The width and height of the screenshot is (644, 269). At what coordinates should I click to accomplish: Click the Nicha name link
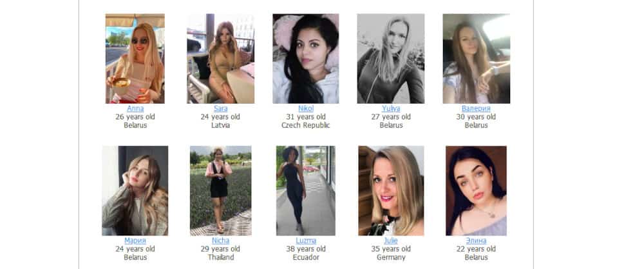coord(220,241)
